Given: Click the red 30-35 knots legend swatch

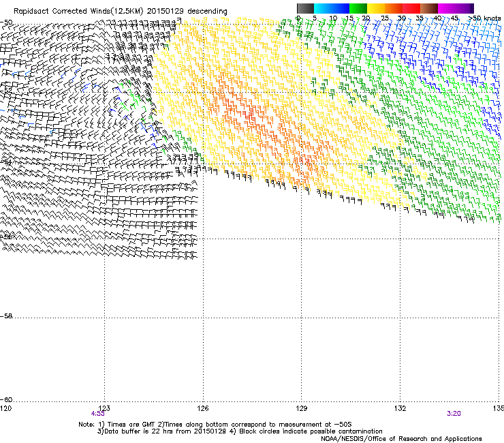Looking at the screenshot, I should tap(411, 8).
